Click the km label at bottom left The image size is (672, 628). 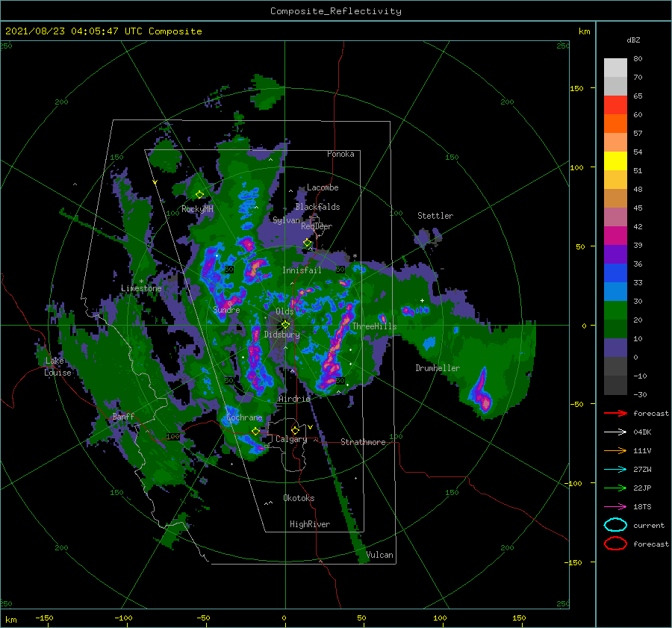coord(10,620)
